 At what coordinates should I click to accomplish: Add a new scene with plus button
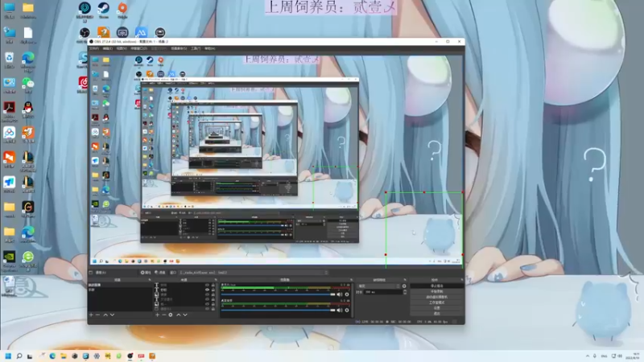coord(91,315)
